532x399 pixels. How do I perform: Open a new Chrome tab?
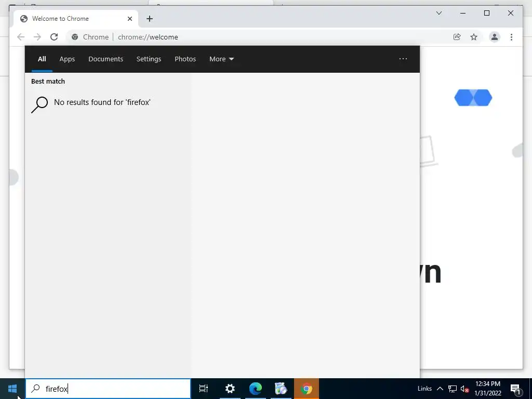click(150, 19)
